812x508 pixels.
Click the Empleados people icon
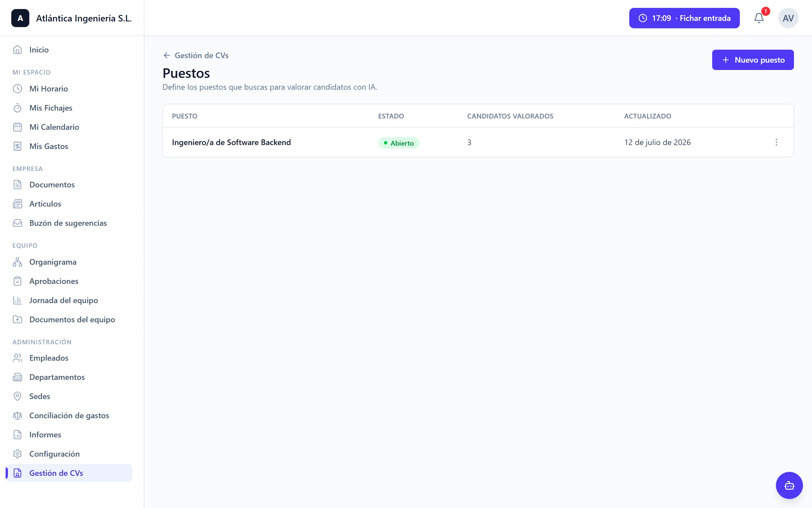tap(17, 358)
